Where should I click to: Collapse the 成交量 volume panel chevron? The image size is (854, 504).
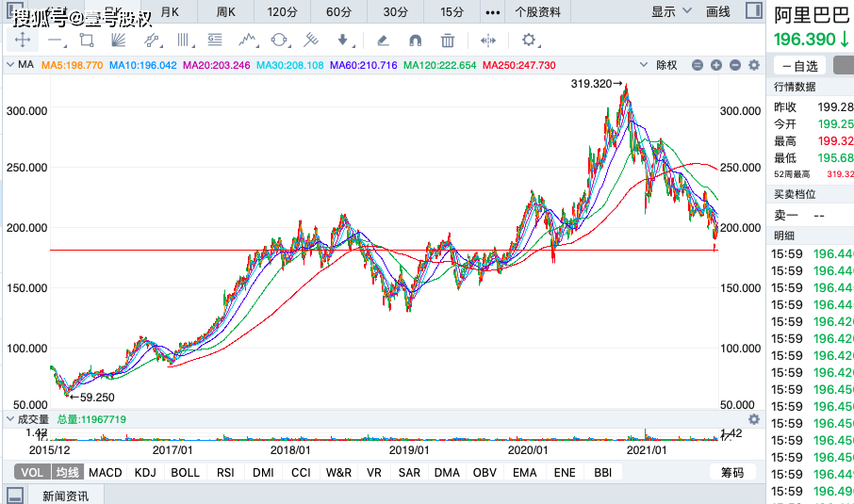pos(10,419)
